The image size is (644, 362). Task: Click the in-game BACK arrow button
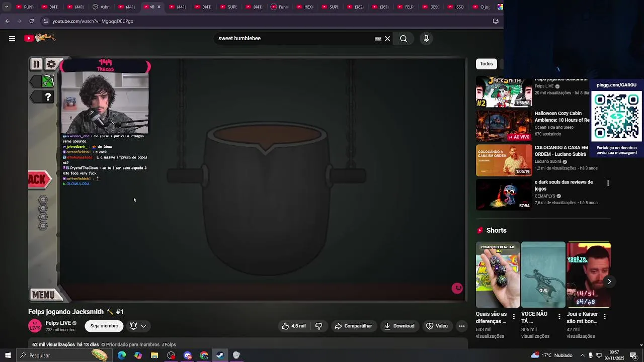point(40,179)
